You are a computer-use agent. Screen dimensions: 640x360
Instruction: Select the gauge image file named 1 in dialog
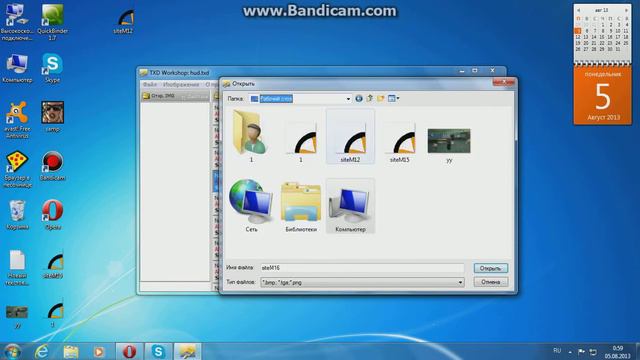pos(301,141)
